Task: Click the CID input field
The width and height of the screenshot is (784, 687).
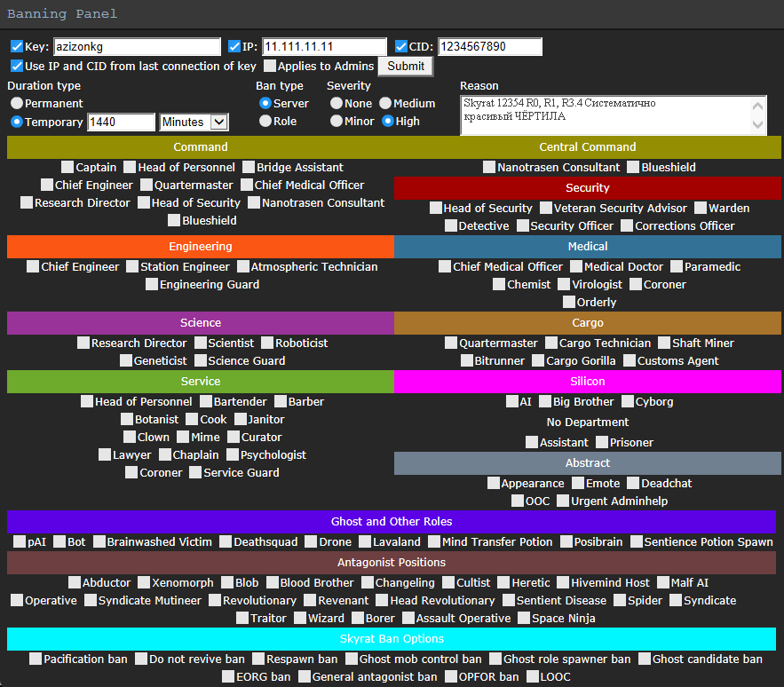Action: click(x=489, y=46)
